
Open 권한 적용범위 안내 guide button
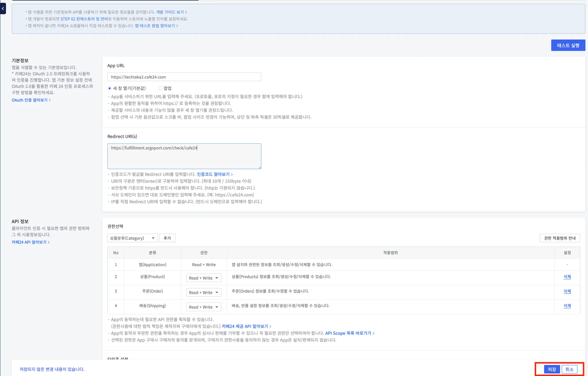coord(560,238)
